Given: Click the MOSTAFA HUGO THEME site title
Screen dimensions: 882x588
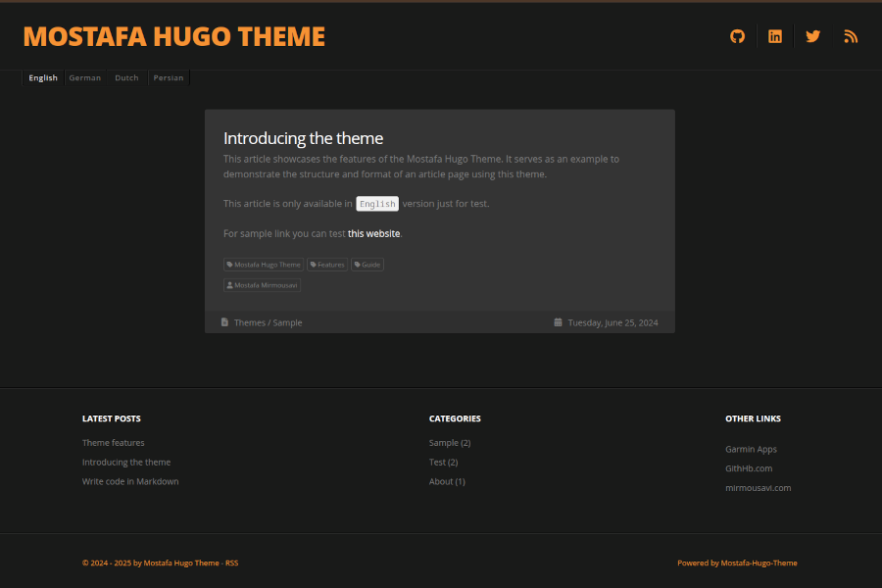Looking at the screenshot, I should [174, 35].
